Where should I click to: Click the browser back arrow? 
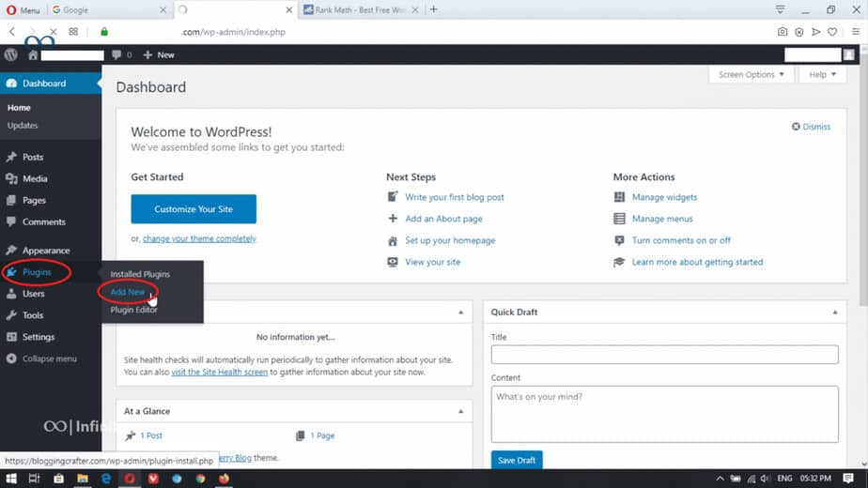point(11,32)
